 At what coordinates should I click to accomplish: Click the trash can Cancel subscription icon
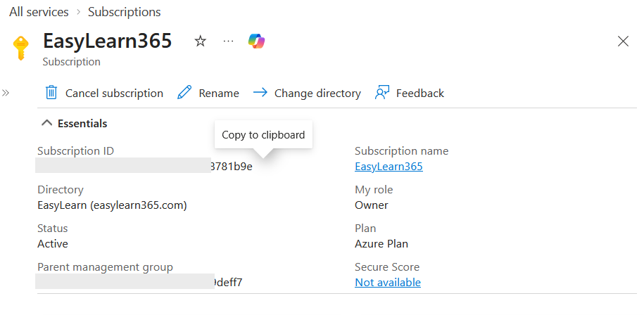click(51, 93)
